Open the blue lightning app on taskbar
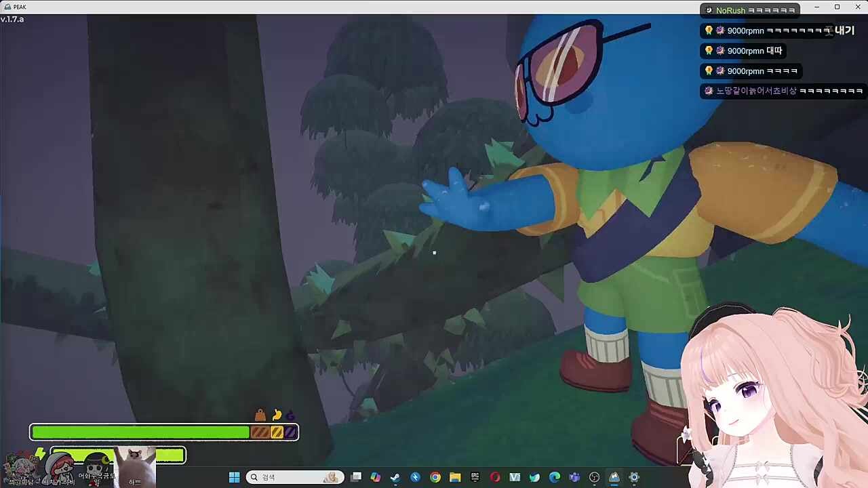Viewport: 868px width, 488px height. 415,477
